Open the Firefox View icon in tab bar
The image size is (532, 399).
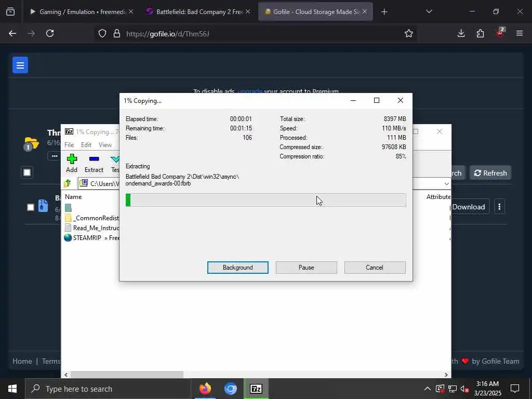click(x=10, y=12)
